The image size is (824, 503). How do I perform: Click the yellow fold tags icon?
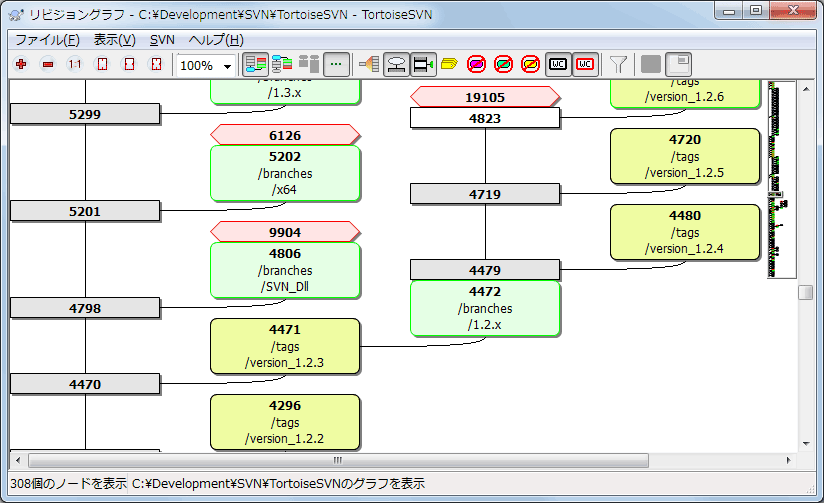click(449, 65)
